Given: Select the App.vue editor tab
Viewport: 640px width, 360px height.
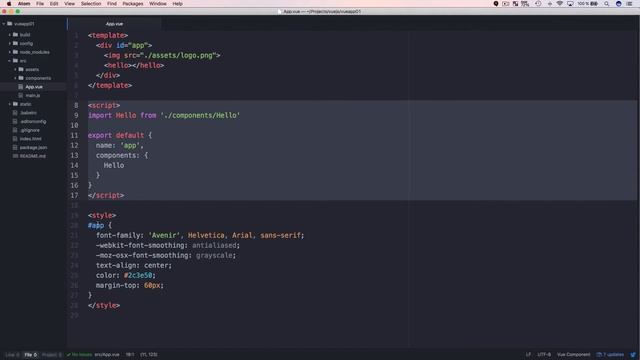Looking at the screenshot, I should tap(114, 24).
